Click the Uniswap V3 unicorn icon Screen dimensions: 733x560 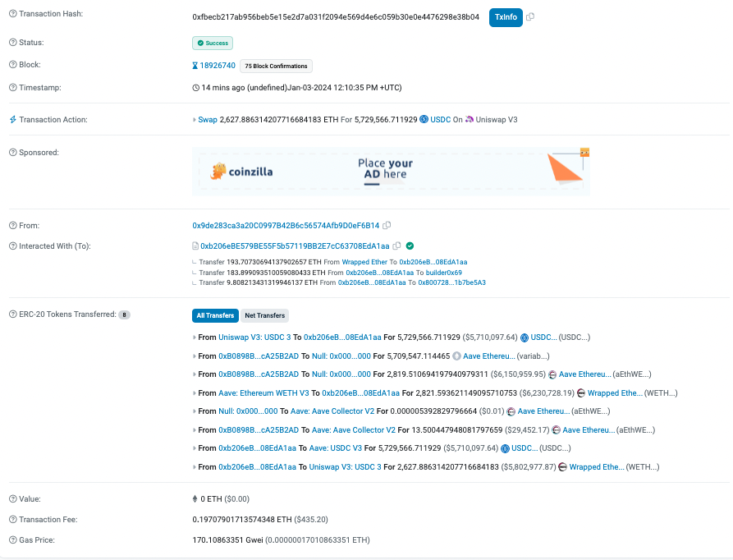tap(470, 119)
